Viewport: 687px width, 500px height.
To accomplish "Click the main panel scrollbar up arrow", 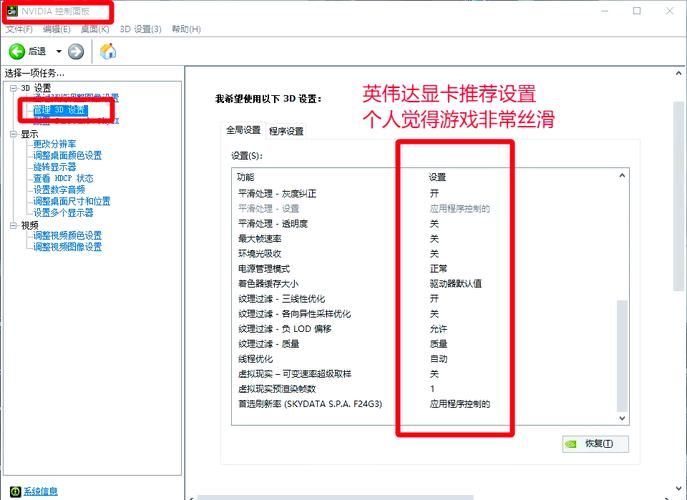I will 679,73.
